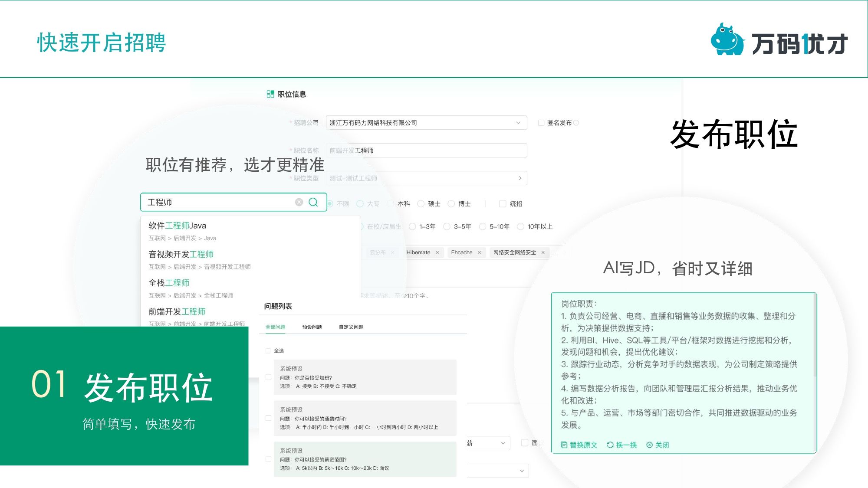
Task: Click the 换一换 refresh icon
Action: pos(610,445)
